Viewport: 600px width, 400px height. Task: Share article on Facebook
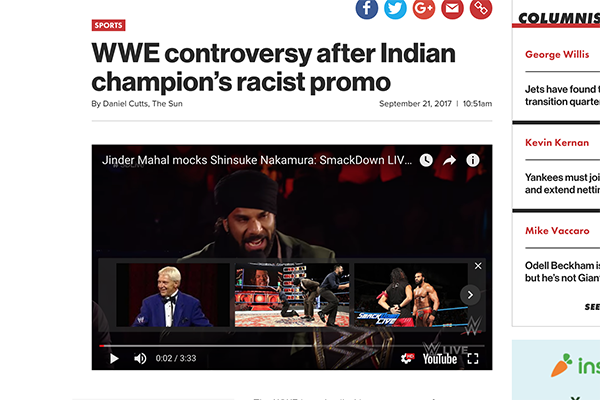click(x=367, y=8)
